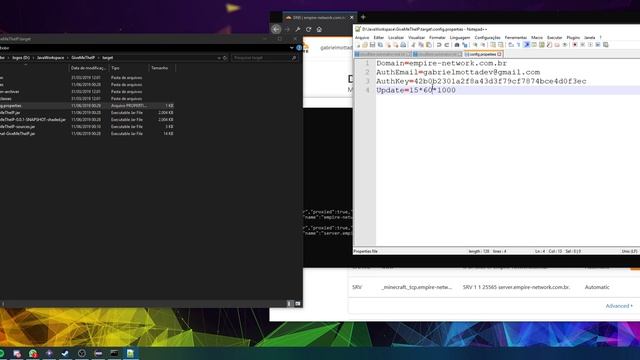640x360 pixels.
Task: Click GiveMeTheIP in Explorer breadcrumb path
Action: [x=83, y=58]
